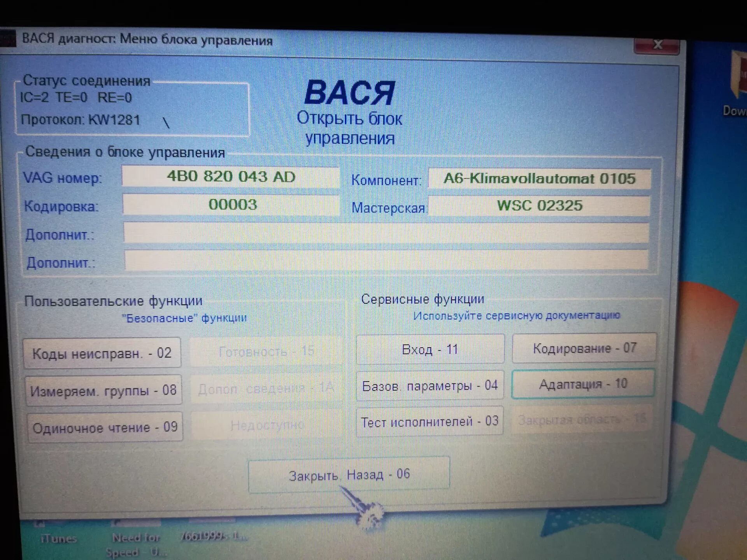The image size is (747, 560).
Task: Click Протокол: KW1281 status text
Action: coord(81,119)
